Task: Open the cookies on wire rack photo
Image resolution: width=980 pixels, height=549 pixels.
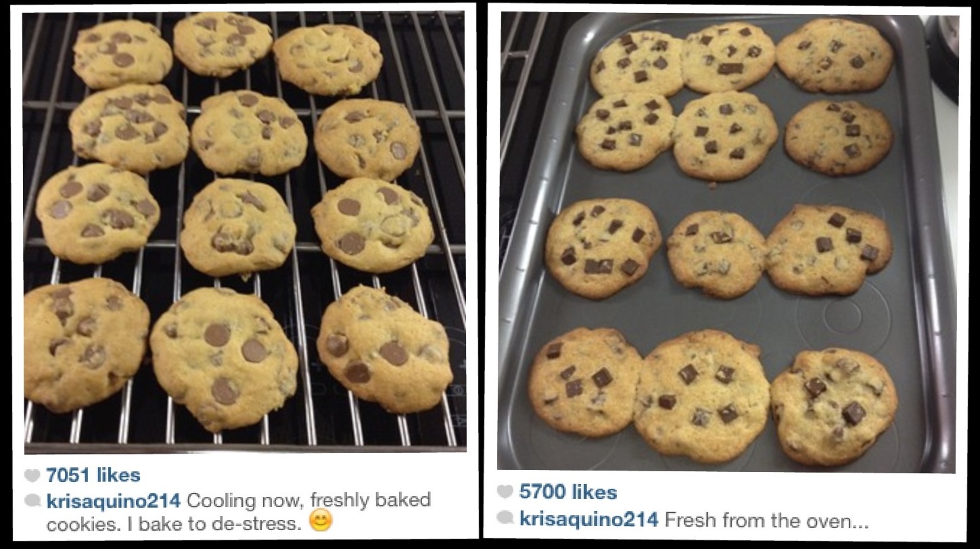Action: 245,231
